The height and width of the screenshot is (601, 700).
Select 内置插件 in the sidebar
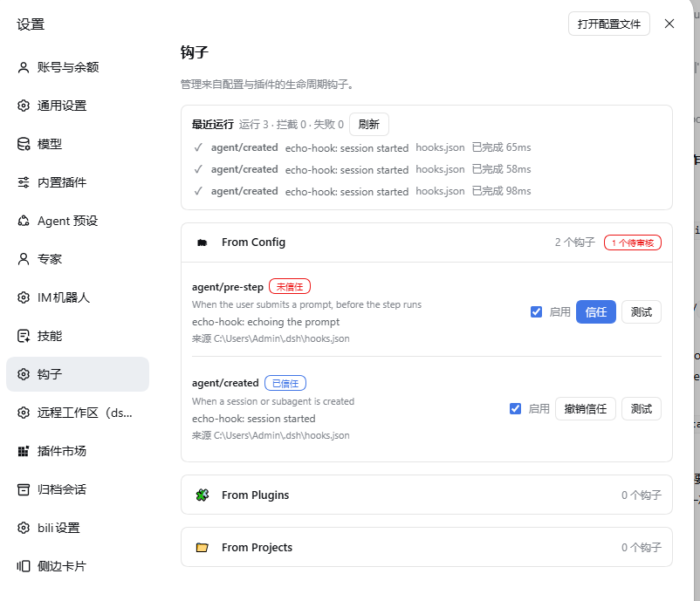tap(78, 182)
